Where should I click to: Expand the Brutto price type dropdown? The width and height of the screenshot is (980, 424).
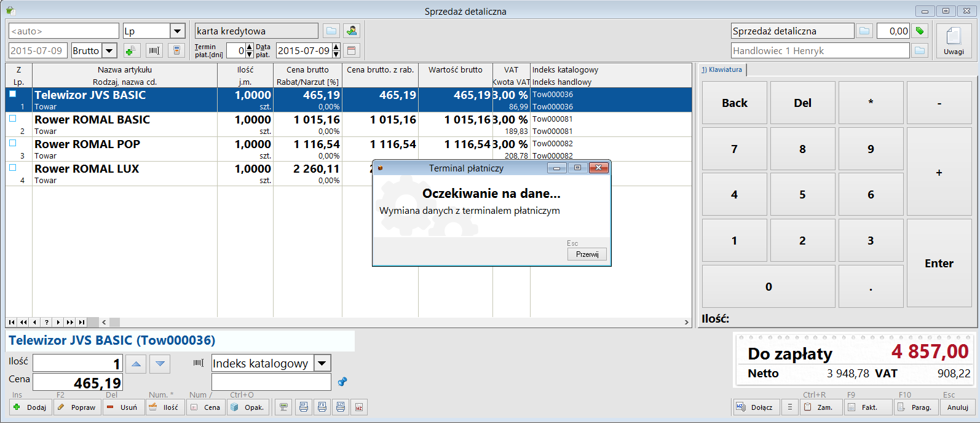[x=109, y=50]
